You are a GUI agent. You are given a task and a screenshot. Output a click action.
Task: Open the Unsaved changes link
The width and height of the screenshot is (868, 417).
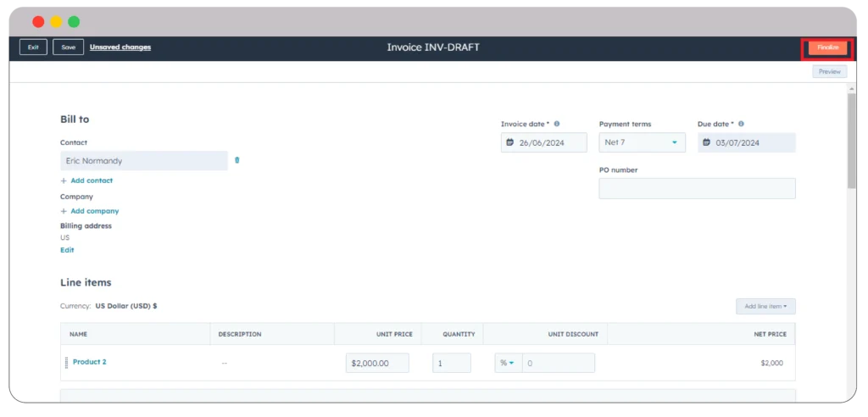point(120,47)
